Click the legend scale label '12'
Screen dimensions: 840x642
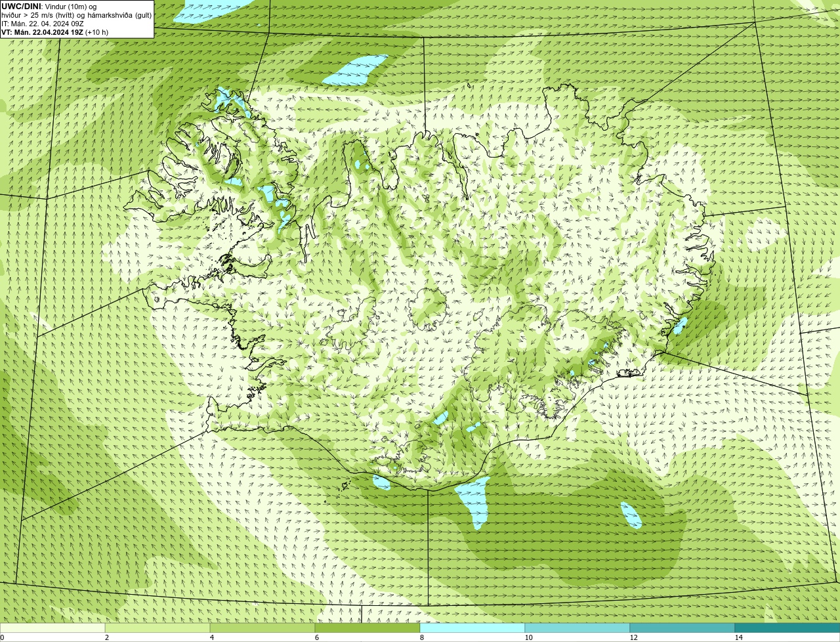[x=633, y=637]
